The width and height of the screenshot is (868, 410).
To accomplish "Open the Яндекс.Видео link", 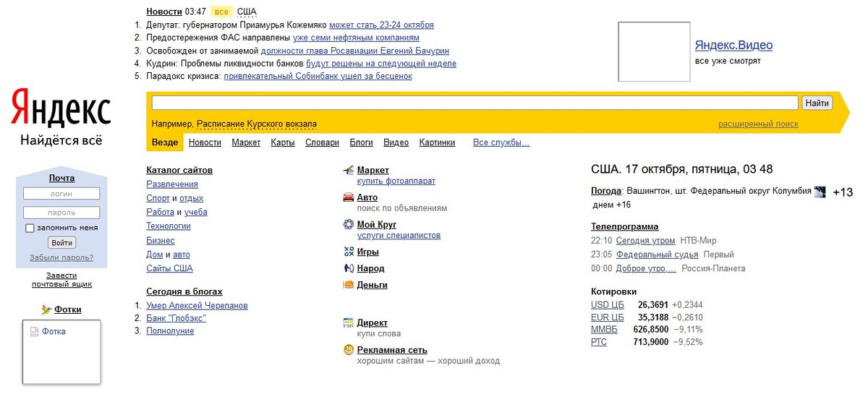I will [x=733, y=45].
